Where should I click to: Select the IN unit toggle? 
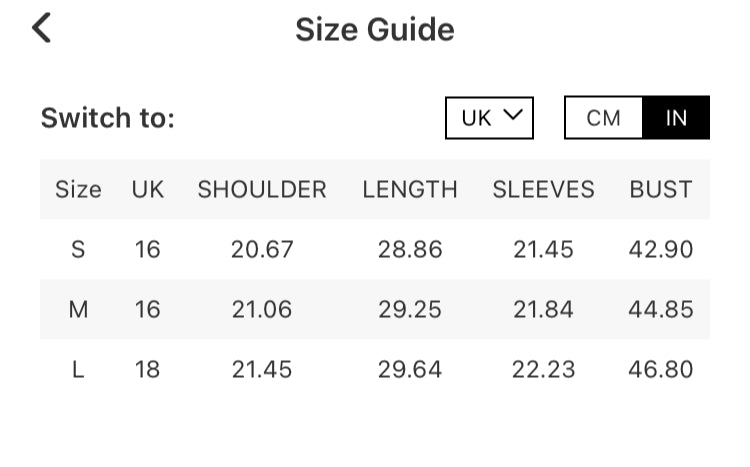tap(676, 118)
